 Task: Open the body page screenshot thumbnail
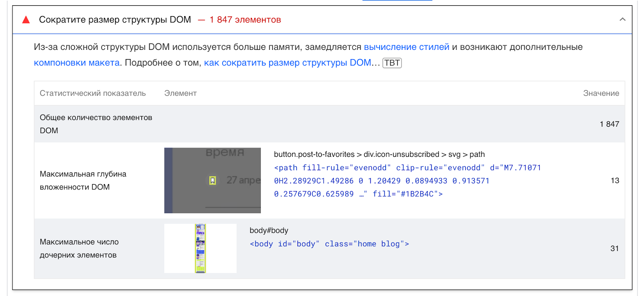pyautogui.click(x=200, y=249)
